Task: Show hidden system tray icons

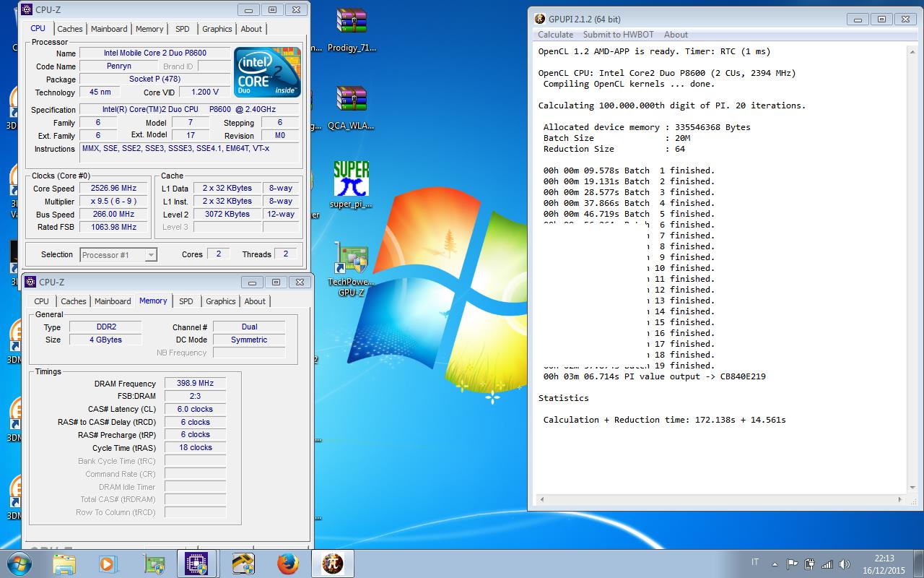Action: click(775, 564)
